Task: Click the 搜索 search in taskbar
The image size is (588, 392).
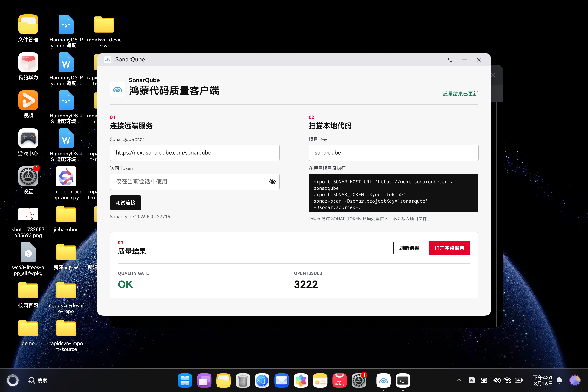Action: [38, 381]
